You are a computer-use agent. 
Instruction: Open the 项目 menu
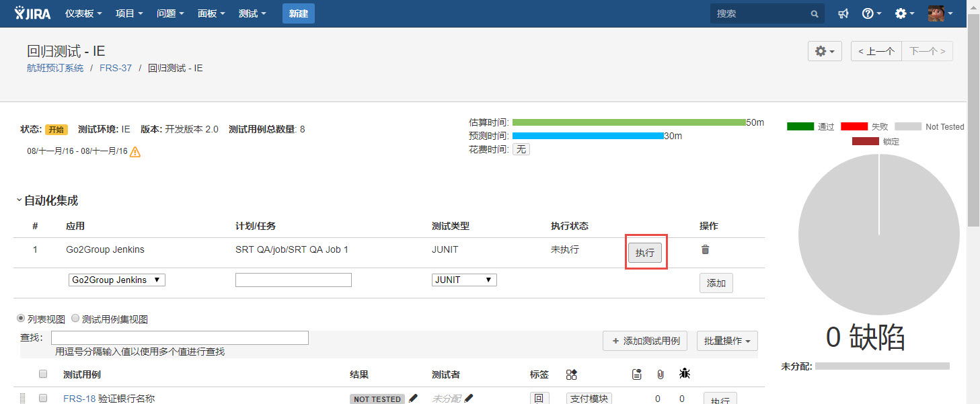click(x=129, y=13)
